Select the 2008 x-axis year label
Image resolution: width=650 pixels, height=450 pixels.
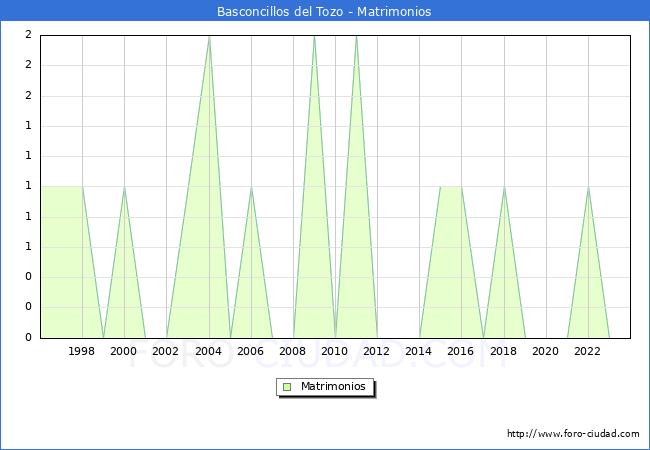pos(293,351)
